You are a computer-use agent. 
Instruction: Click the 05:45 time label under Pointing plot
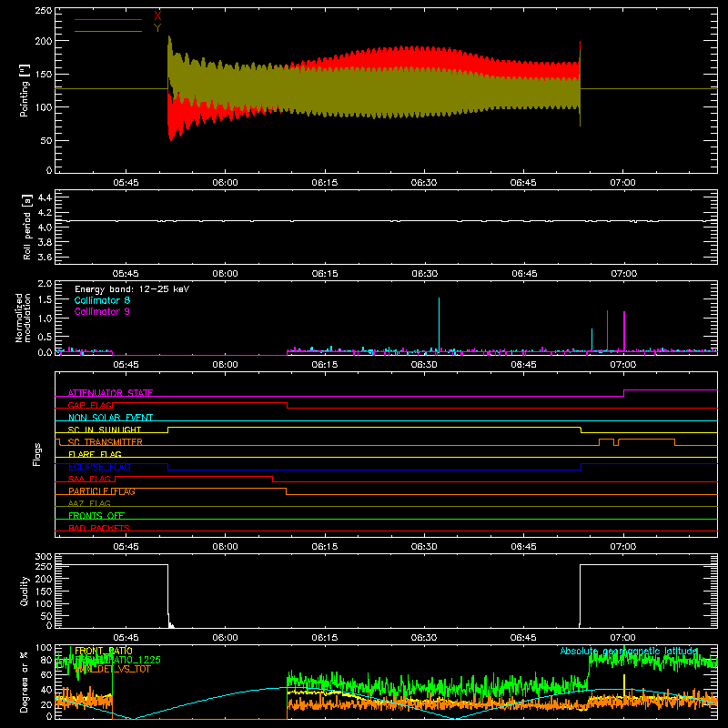click(x=126, y=183)
